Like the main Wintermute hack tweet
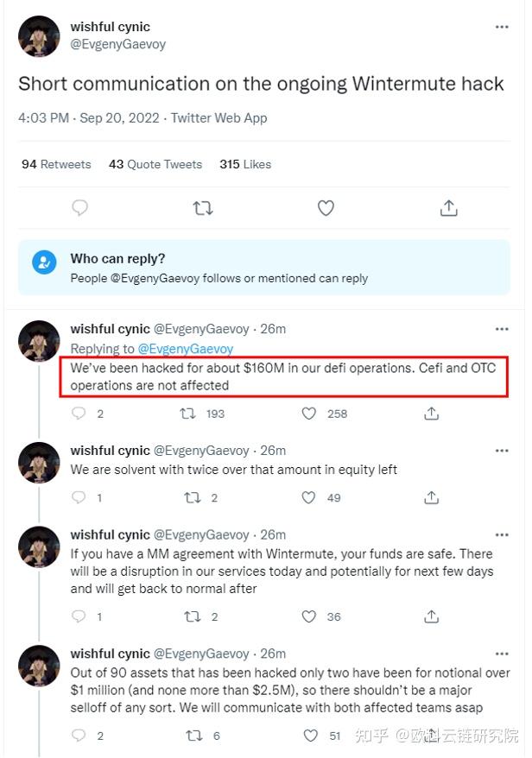Screen dimensions: 532x758 (x=326, y=208)
